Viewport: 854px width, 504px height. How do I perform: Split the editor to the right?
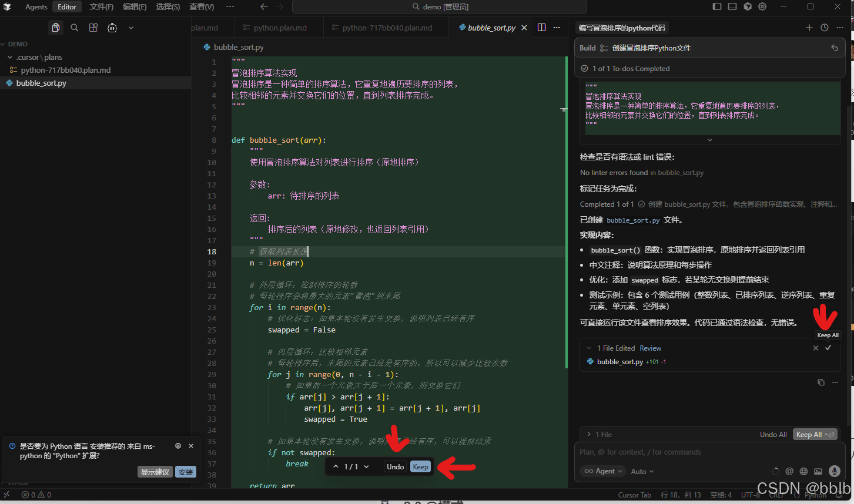541,28
